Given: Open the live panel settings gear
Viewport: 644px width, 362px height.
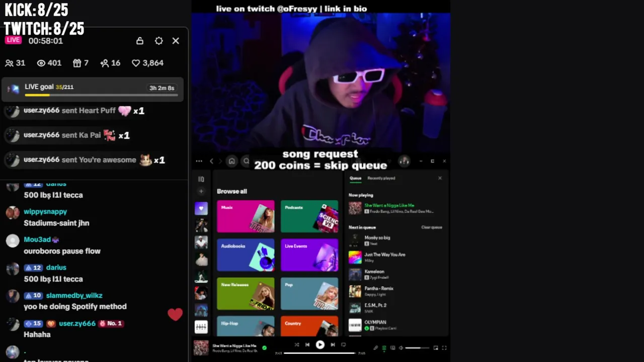Looking at the screenshot, I should pos(159,41).
